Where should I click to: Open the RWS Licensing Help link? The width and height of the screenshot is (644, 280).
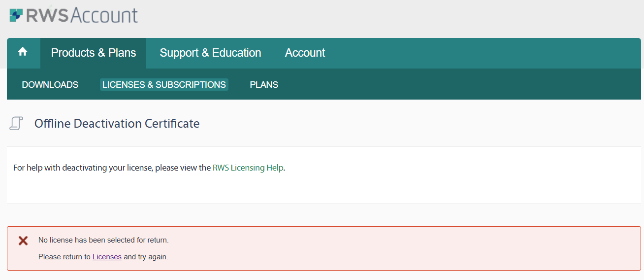point(248,168)
